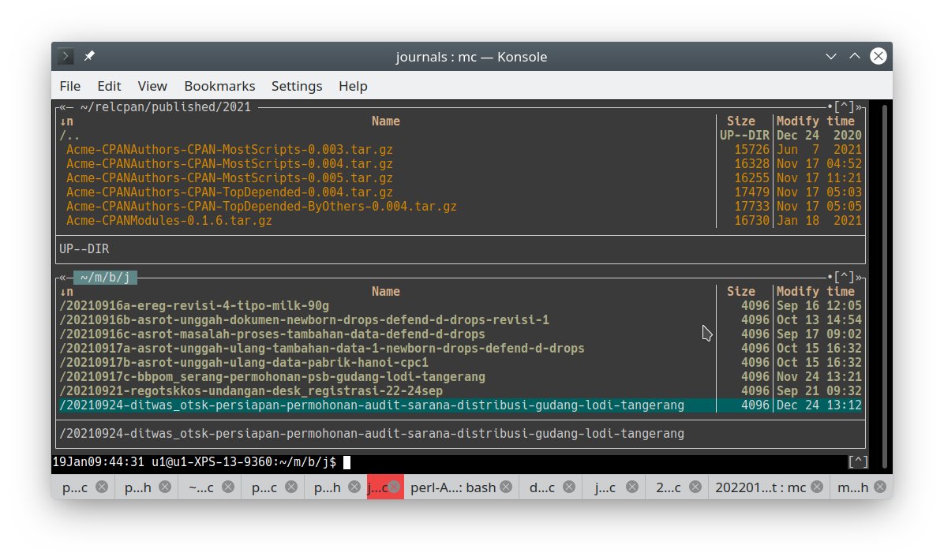Image resolution: width=944 pixels, height=560 pixels.
Task: Toggle sort order '↓n' in the relcpan panel
Action: click(66, 121)
